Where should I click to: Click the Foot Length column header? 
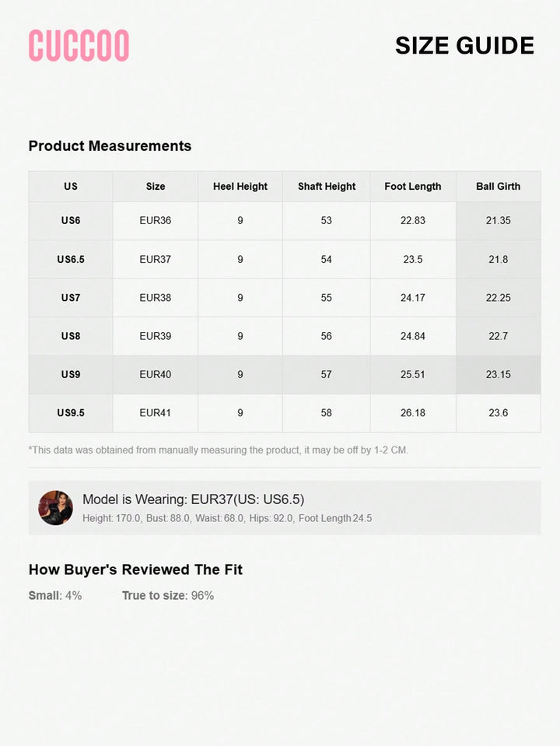click(413, 187)
